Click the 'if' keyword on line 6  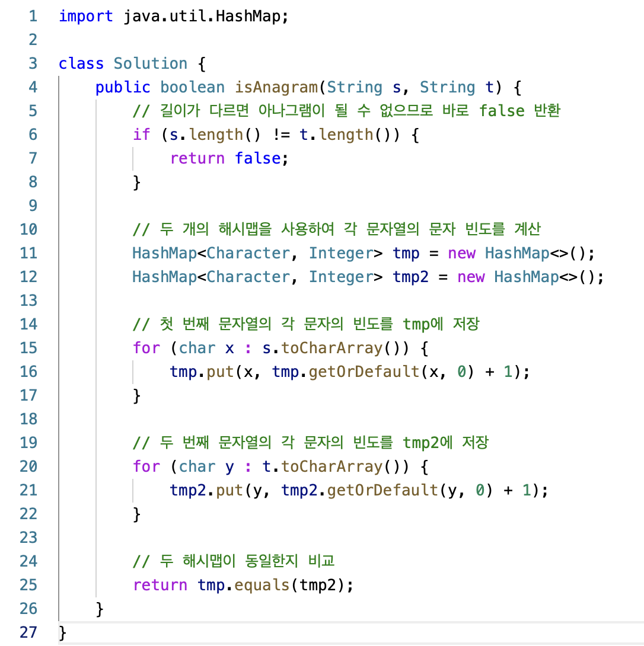pos(141,135)
